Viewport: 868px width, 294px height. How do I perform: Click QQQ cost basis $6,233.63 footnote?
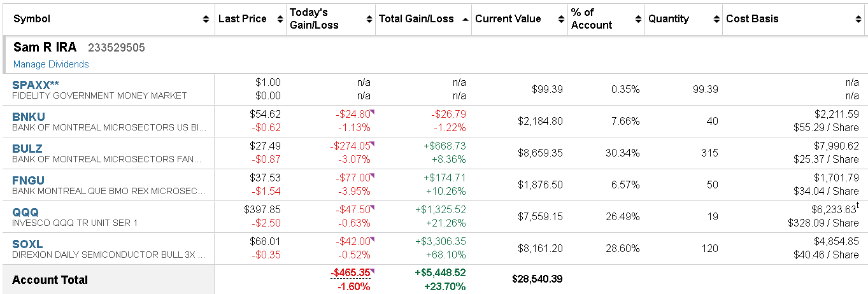pyautogui.click(x=858, y=205)
